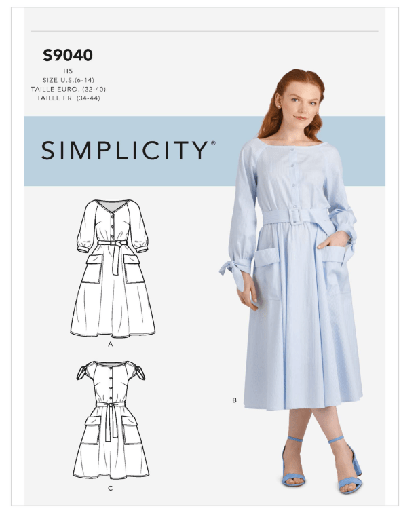
Task: Click the view label B beside the model
Action: click(234, 400)
